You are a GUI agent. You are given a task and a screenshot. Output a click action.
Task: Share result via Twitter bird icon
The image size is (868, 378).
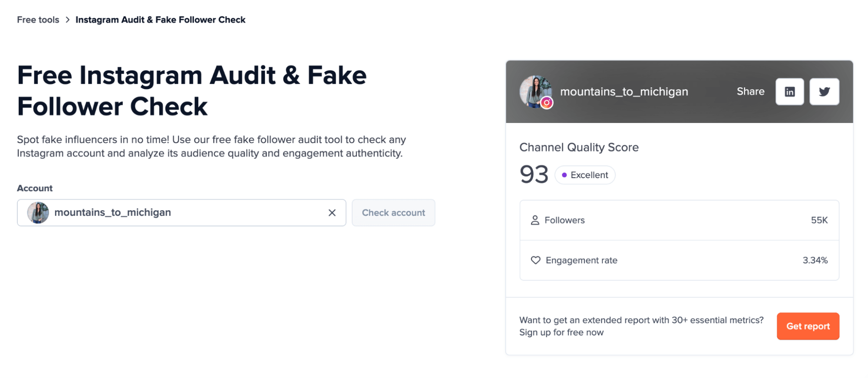[824, 92]
